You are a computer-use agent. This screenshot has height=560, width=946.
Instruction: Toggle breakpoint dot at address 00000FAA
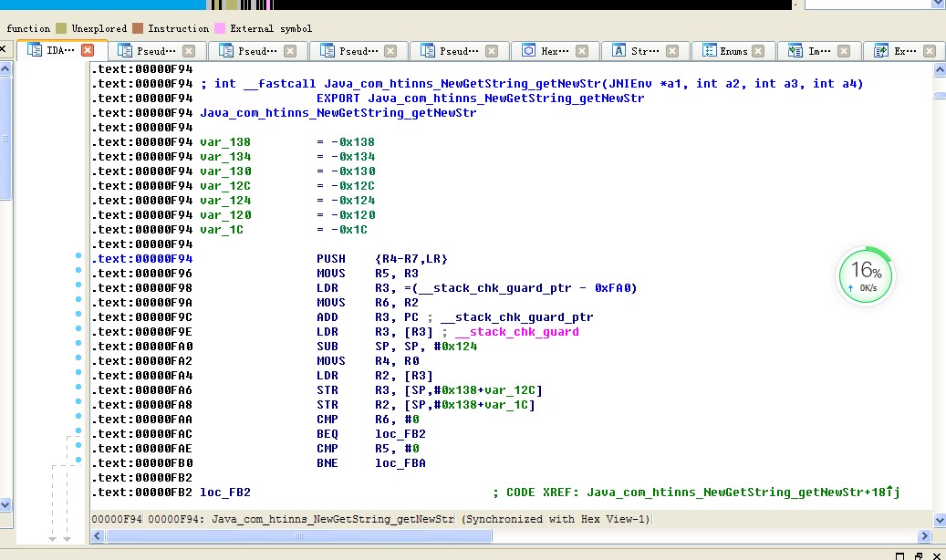point(78,416)
